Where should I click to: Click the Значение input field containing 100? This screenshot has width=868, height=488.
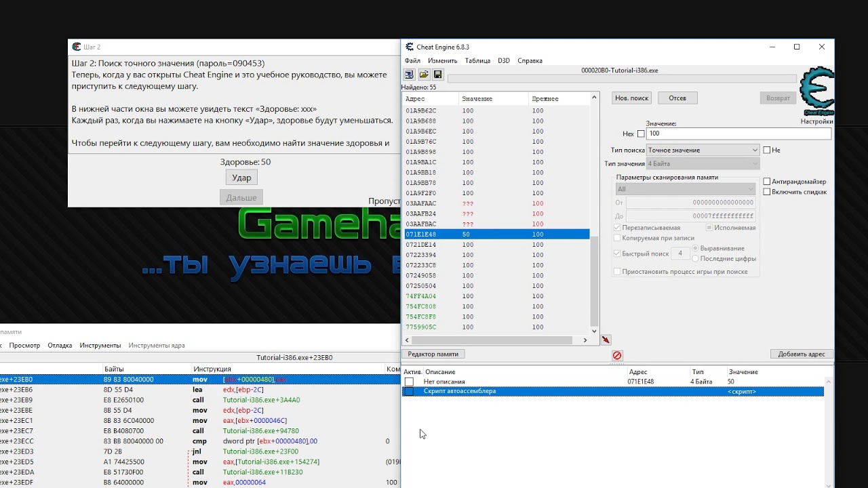738,134
